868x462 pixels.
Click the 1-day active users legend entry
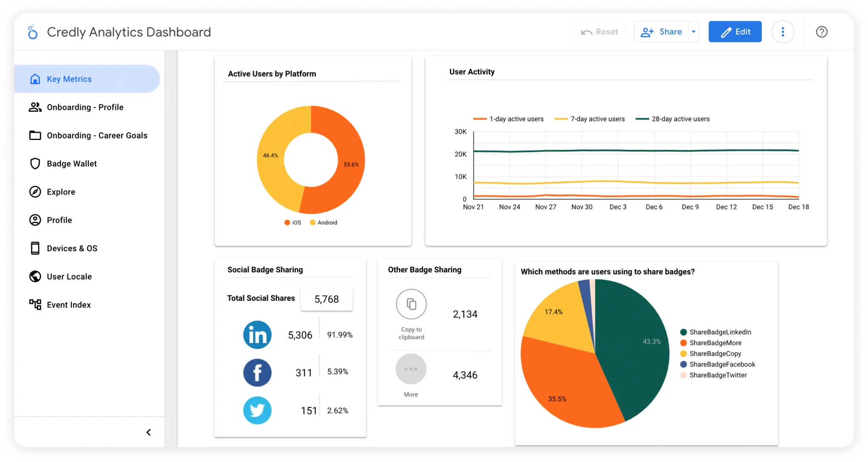[x=508, y=119]
